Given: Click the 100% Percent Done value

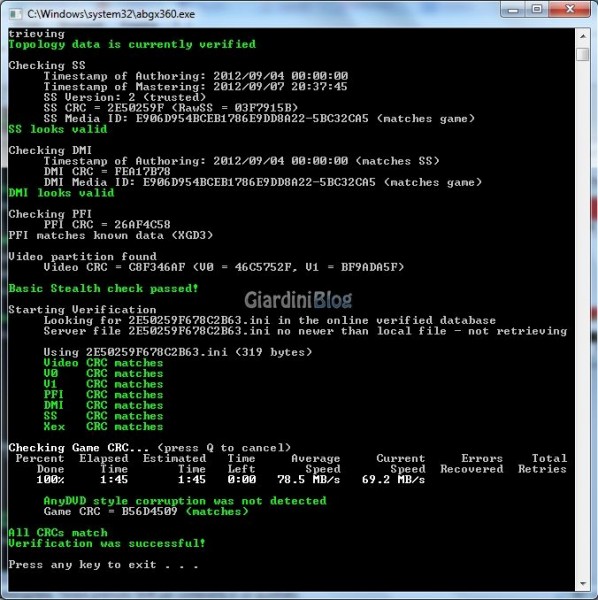Looking at the screenshot, I should tap(51, 479).
